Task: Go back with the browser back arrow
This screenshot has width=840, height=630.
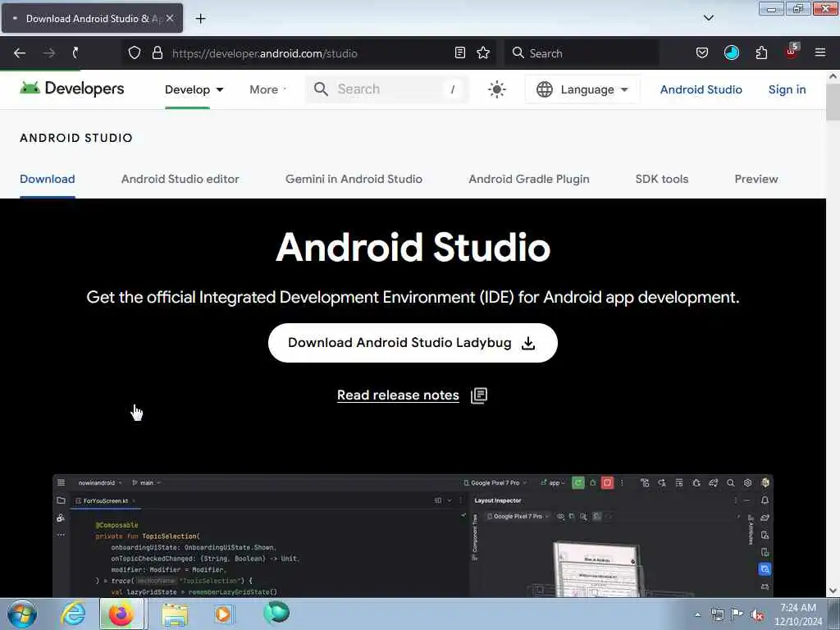Action: pos(20,53)
